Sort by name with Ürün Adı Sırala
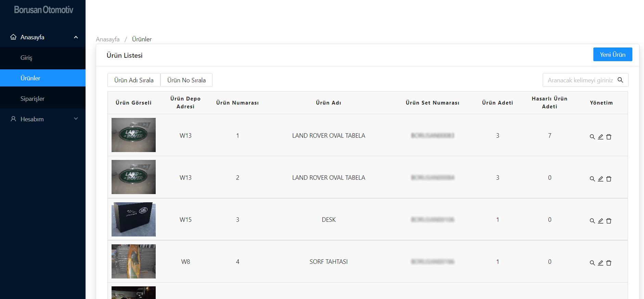 [x=134, y=80]
